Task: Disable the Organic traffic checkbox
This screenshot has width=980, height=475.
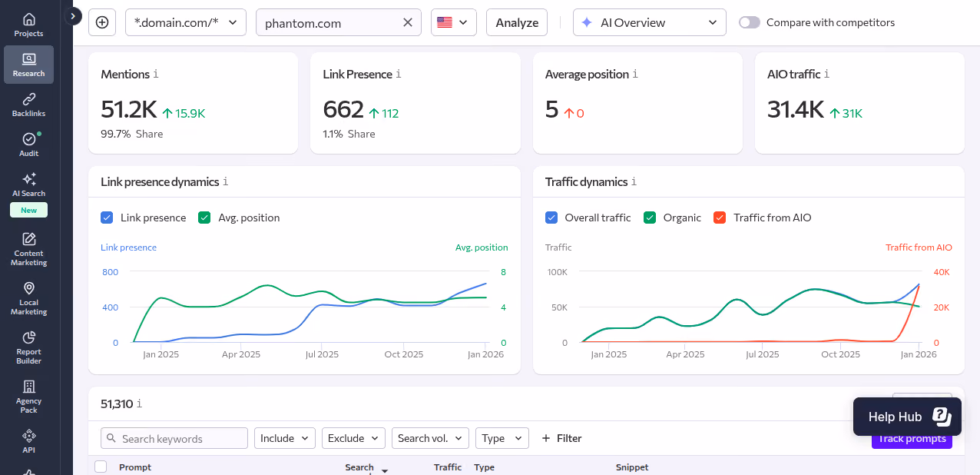Action: [x=650, y=218]
